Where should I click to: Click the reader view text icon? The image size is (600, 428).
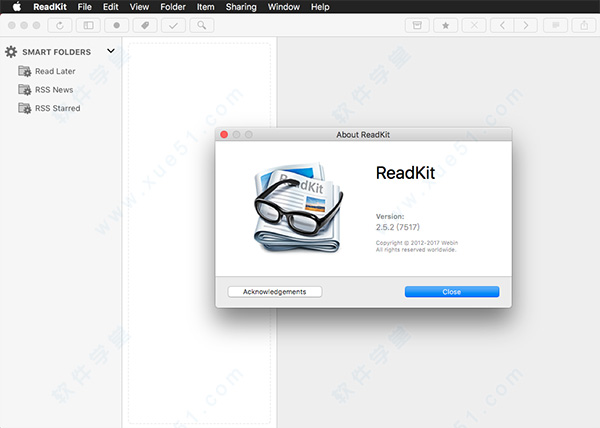(556, 26)
